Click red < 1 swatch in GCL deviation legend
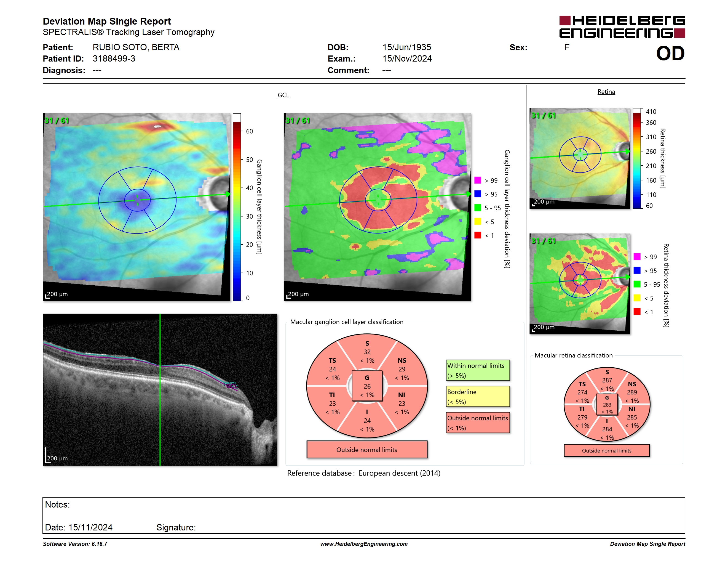 (478, 235)
